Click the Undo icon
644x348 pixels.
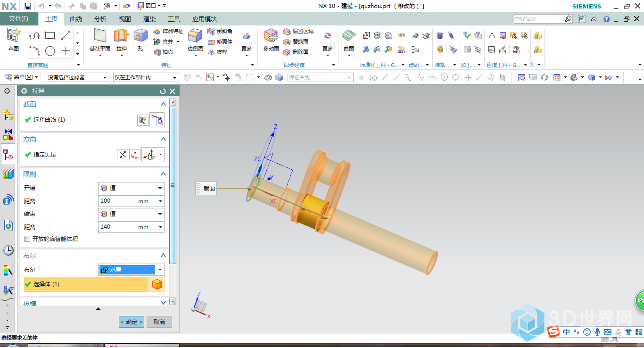point(41,6)
